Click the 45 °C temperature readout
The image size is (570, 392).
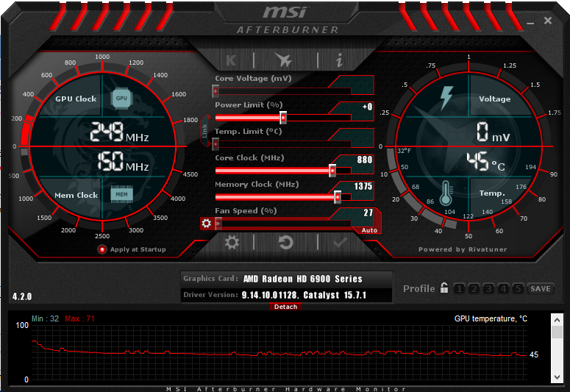point(485,162)
